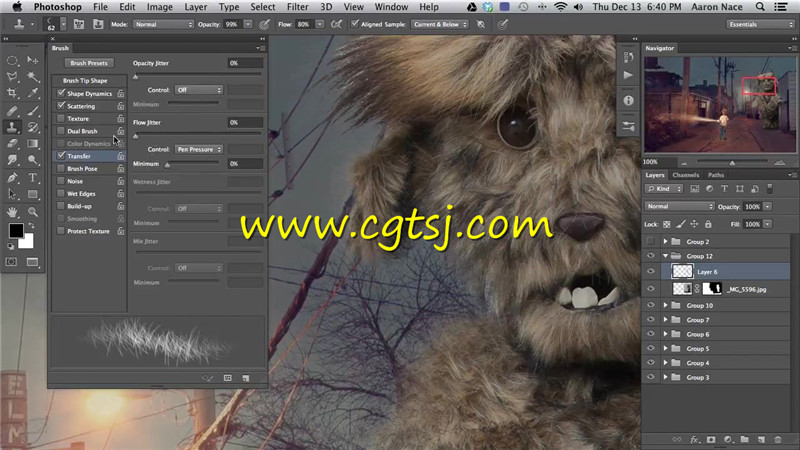
Task: Select the Path Selection tool
Action: [12, 194]
